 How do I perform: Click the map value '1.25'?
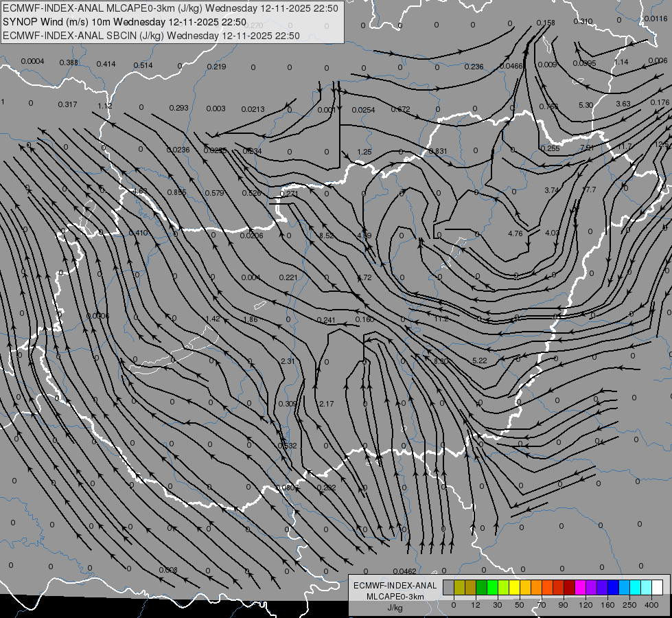364,152
